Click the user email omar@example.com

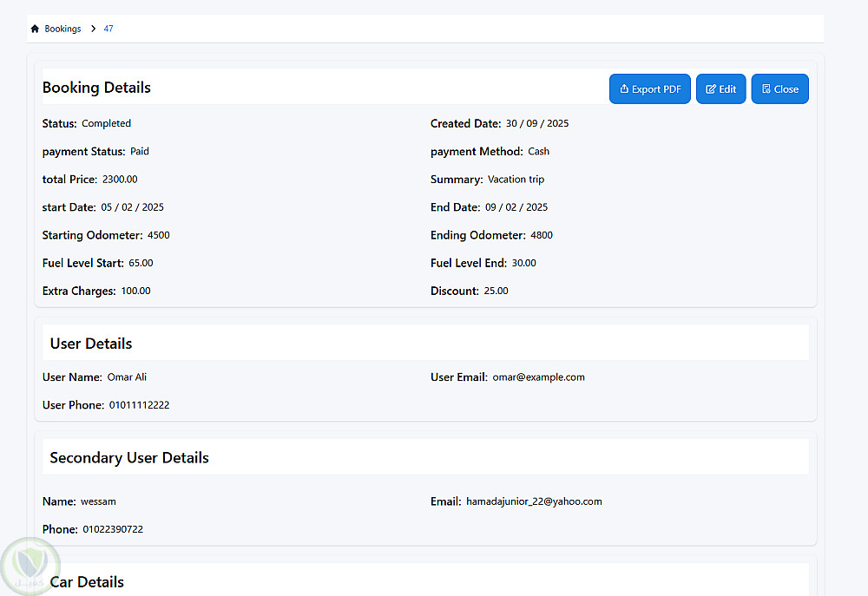coord(538,377)
